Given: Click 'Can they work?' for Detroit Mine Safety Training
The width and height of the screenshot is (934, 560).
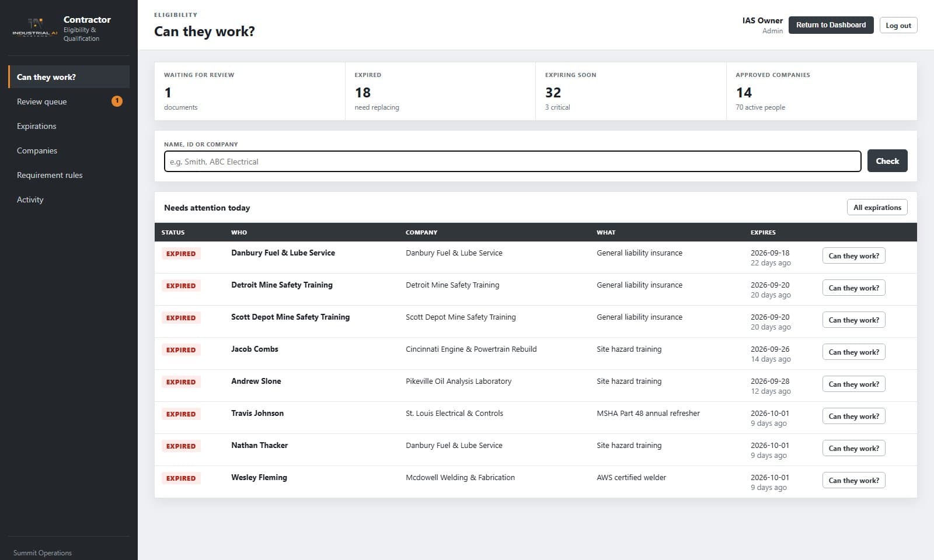Looking at the screenshot, I should click(853, 288).
